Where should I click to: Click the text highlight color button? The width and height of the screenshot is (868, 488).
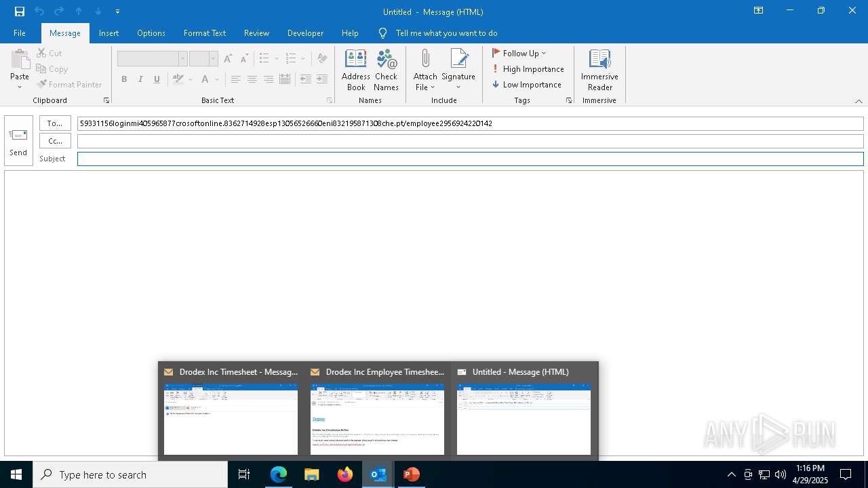click(178, 79)
